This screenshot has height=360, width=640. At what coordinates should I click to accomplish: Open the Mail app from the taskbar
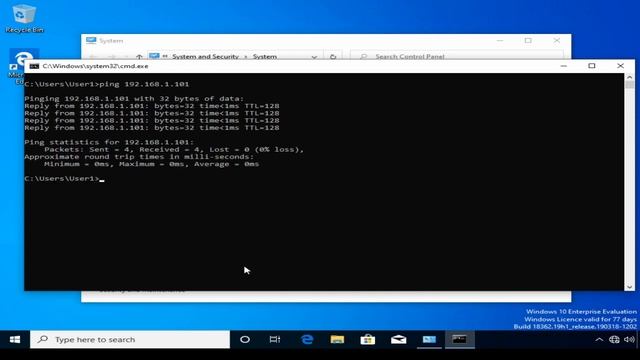click(x=398, y=340)
